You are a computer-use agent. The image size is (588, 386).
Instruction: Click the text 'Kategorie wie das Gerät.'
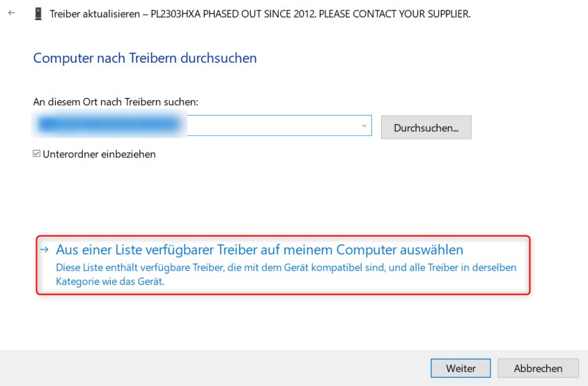(109, 281)
